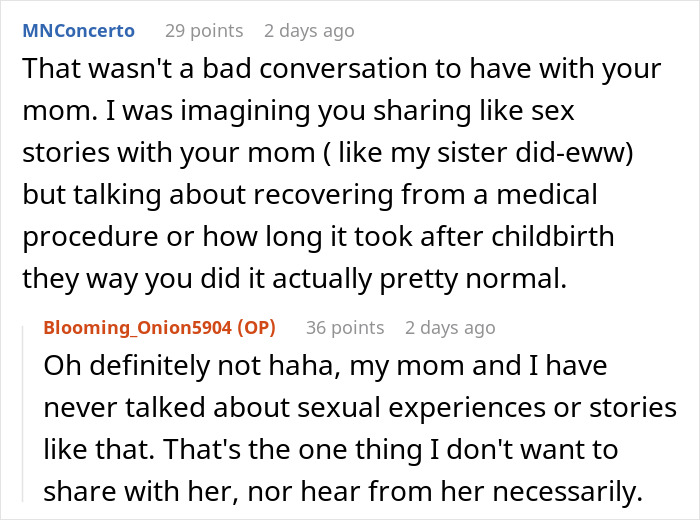Click the 36 points score
Viewport: 700px width, 520px height.
(345, 328)
